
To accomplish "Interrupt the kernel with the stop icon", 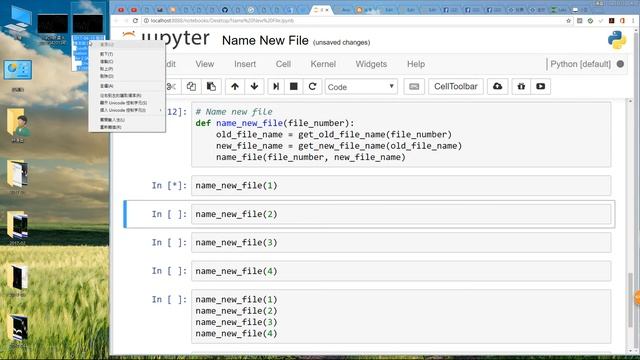I will click(x=293, y=87).
